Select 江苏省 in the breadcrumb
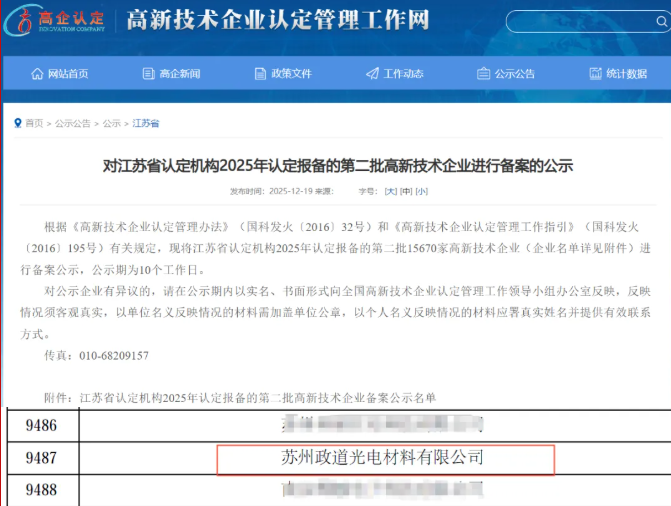 (145, 123)
